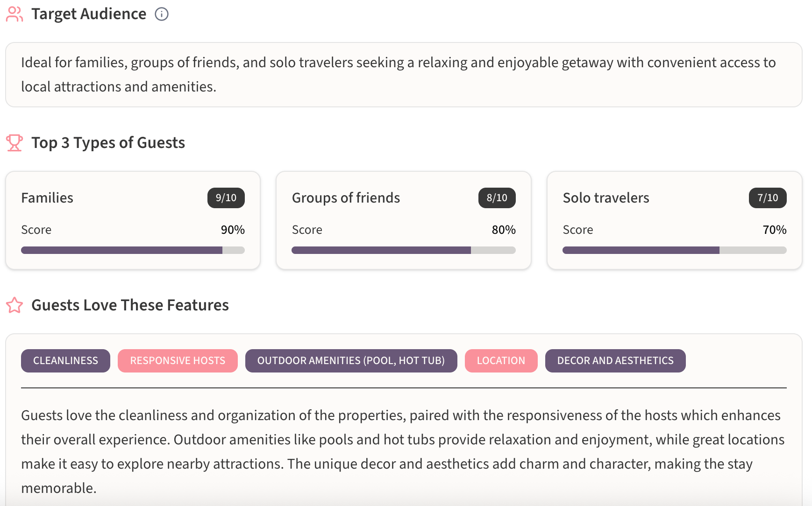Click the trophy icon beside Top 3 Types
This screenshot has width=812, height=506.
click(14, 143)
